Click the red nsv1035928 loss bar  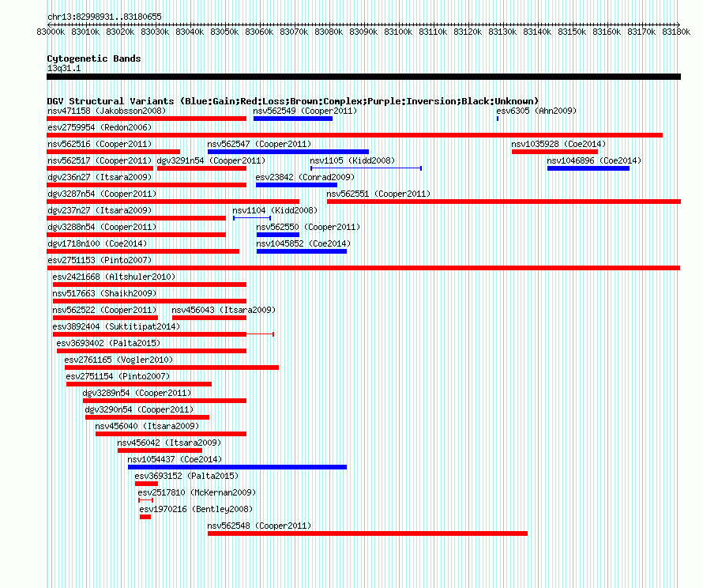click(555, 152)
